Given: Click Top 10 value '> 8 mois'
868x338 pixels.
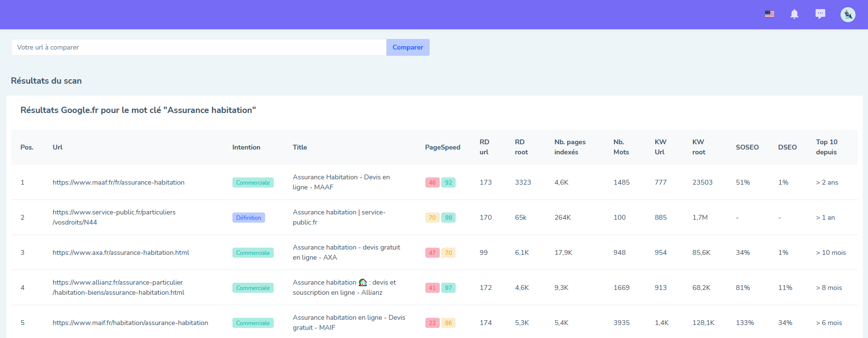Looking at the screenshot, I should pyautogui.click(x=829, y=288).
